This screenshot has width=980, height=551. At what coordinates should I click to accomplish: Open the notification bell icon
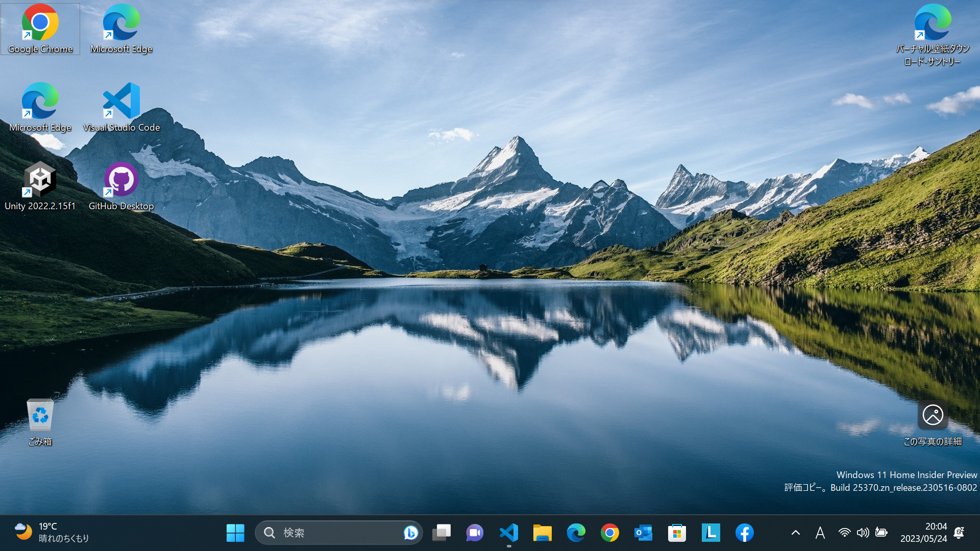click(x=959, y=533)
